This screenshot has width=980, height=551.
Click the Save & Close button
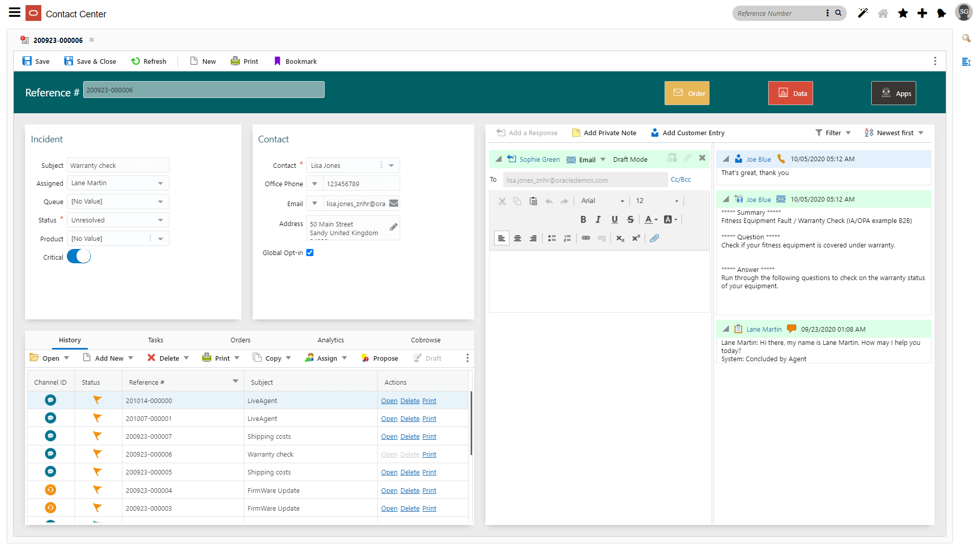click(x=90, y=61)
